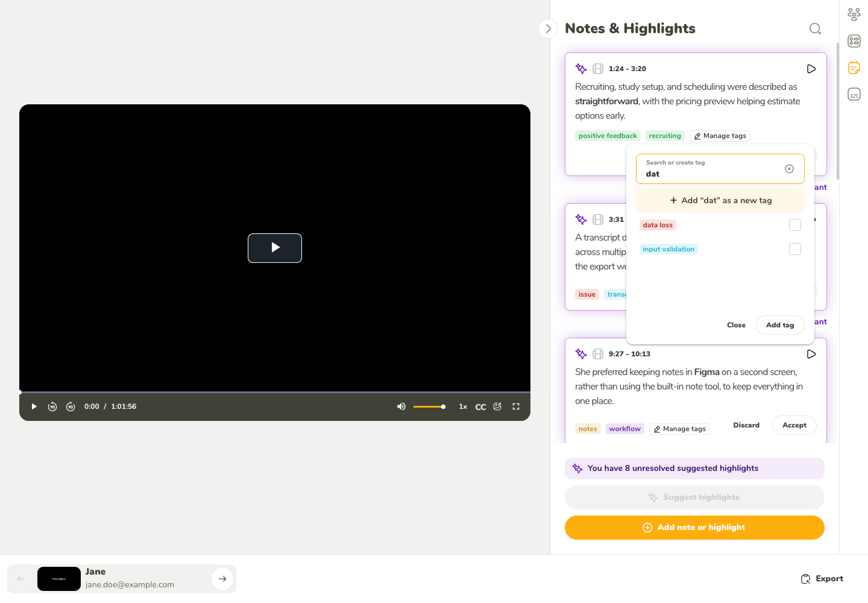Add "dat" as a new tag
The image size is (868, 603).
[x=720, y=200]
